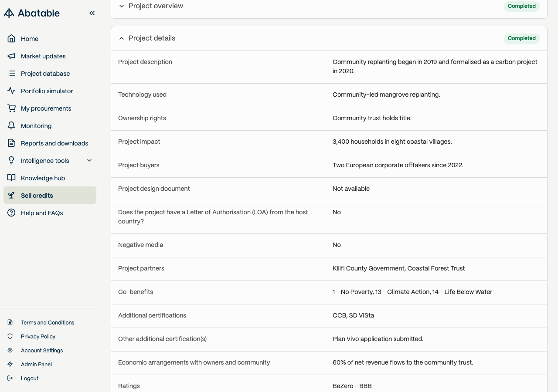Open Reports and downloads
558x392 pixels.
click(50, 143)
